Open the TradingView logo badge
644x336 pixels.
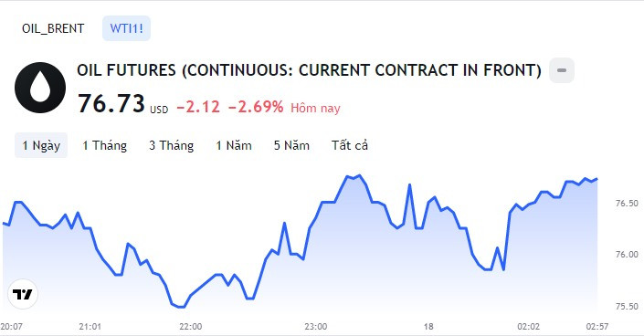(x=23, y=294)
